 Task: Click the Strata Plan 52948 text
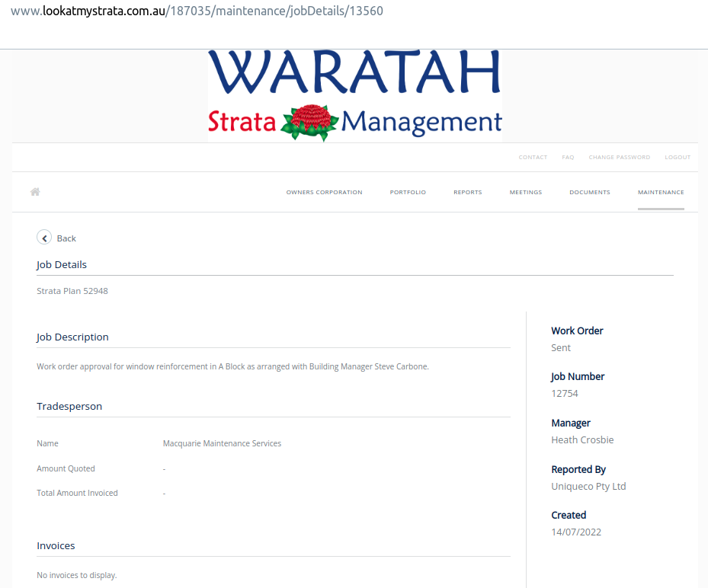click(x=72, y=291)
